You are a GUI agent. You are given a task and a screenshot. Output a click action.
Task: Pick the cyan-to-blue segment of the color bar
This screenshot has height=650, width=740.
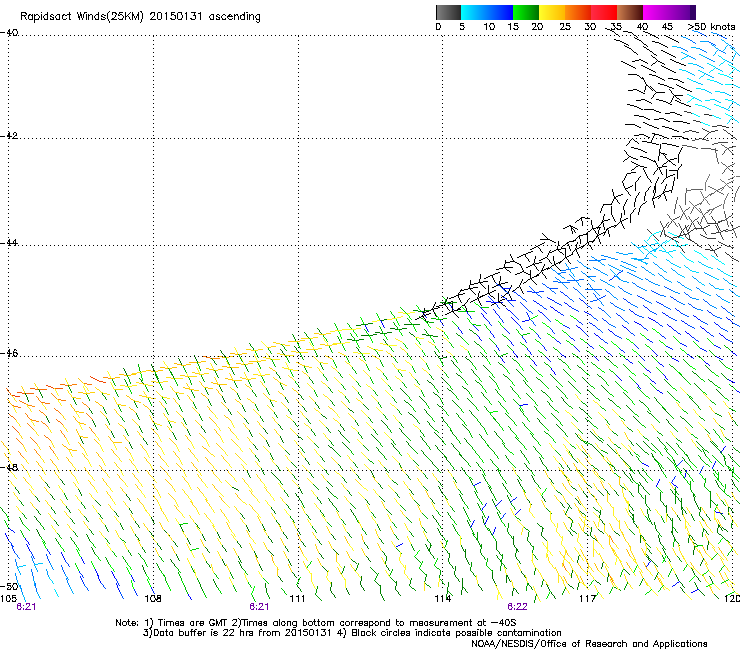pyautogui.click(x=487, y=12)
